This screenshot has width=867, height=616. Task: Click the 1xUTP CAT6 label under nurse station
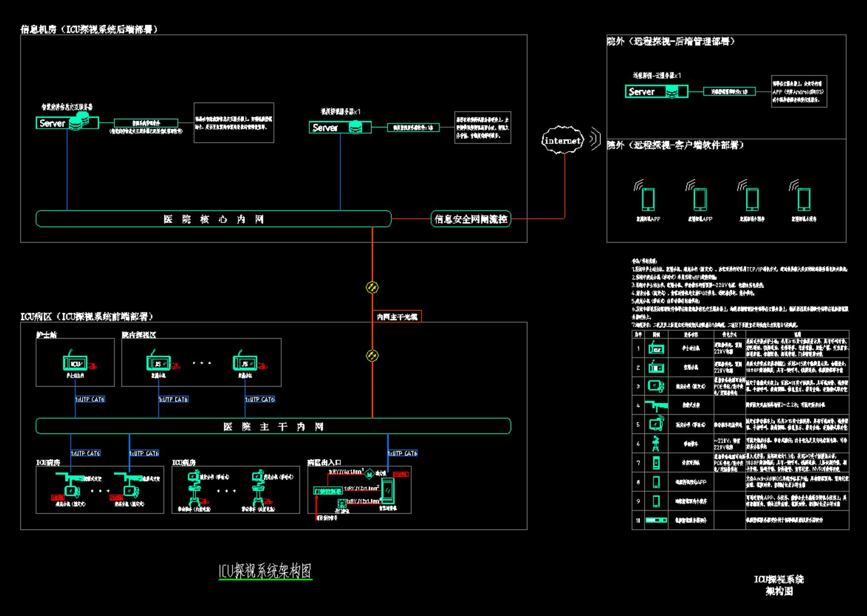(90, 399)
